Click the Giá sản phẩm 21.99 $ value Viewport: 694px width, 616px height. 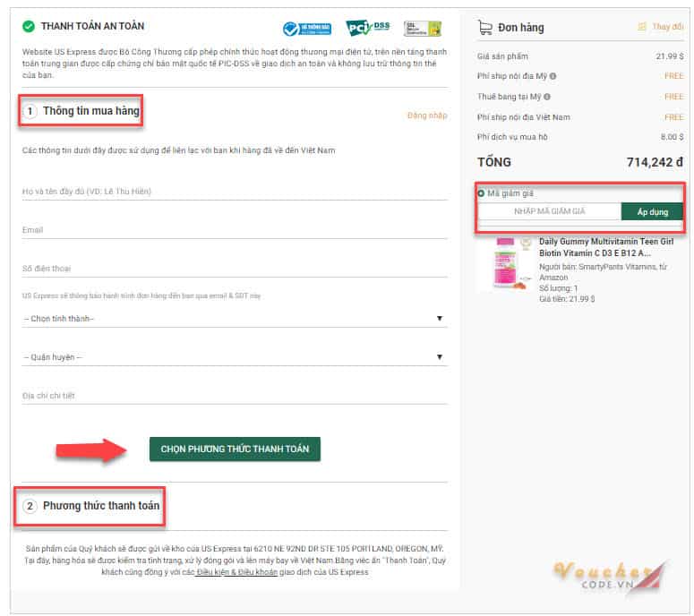click(670, 56)
